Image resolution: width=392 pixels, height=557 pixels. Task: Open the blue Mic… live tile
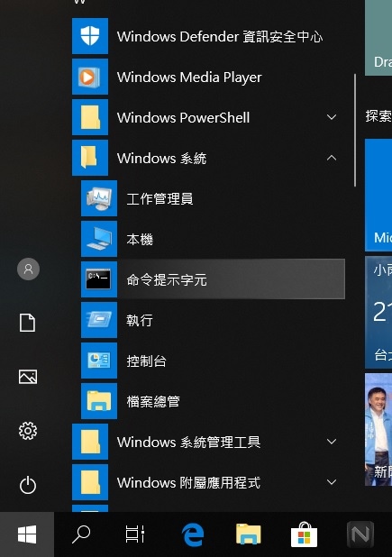pyautogui.click(x=378, y=195)
